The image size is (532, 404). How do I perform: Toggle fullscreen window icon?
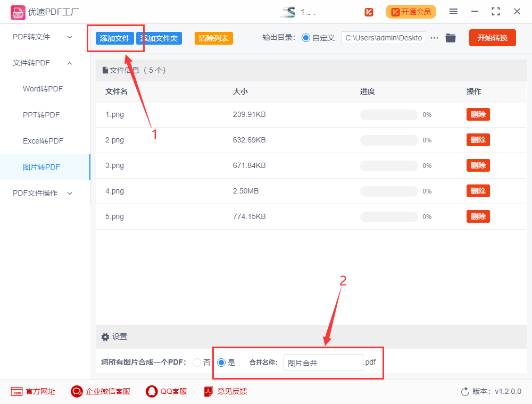(496, 12)
